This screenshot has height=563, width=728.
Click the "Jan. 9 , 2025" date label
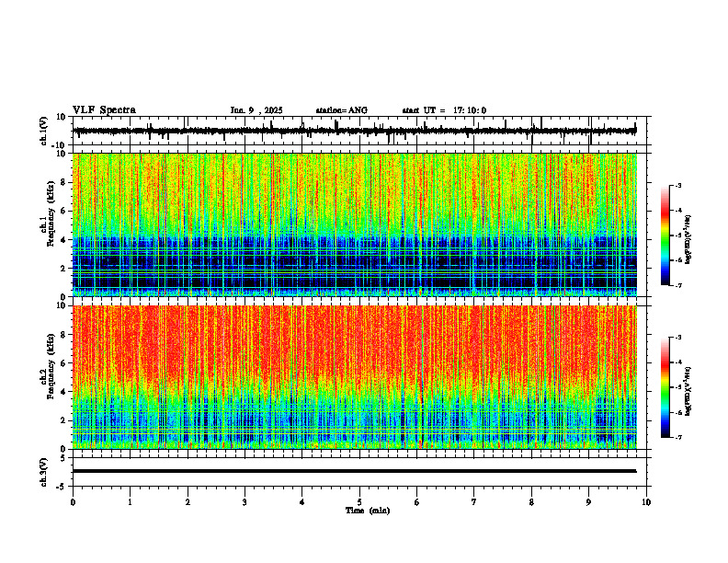[x=256, y=110]
